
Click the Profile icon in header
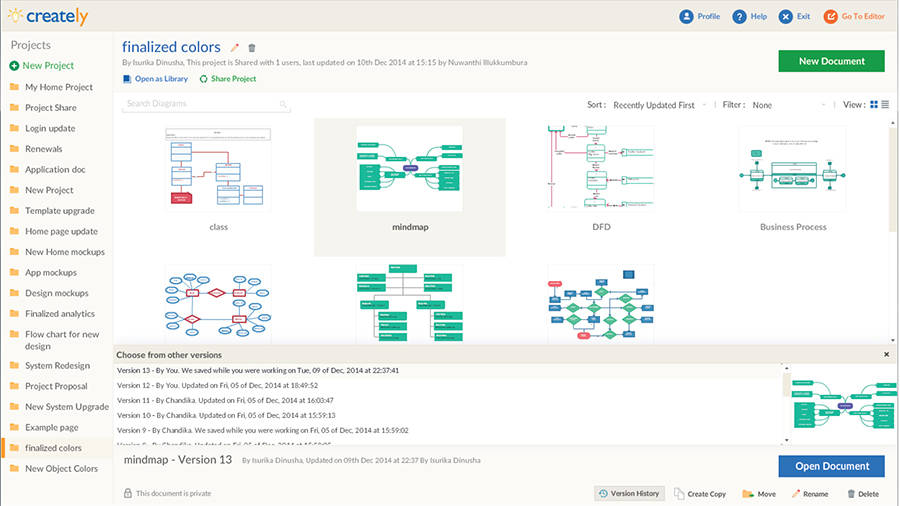point(686,16)
